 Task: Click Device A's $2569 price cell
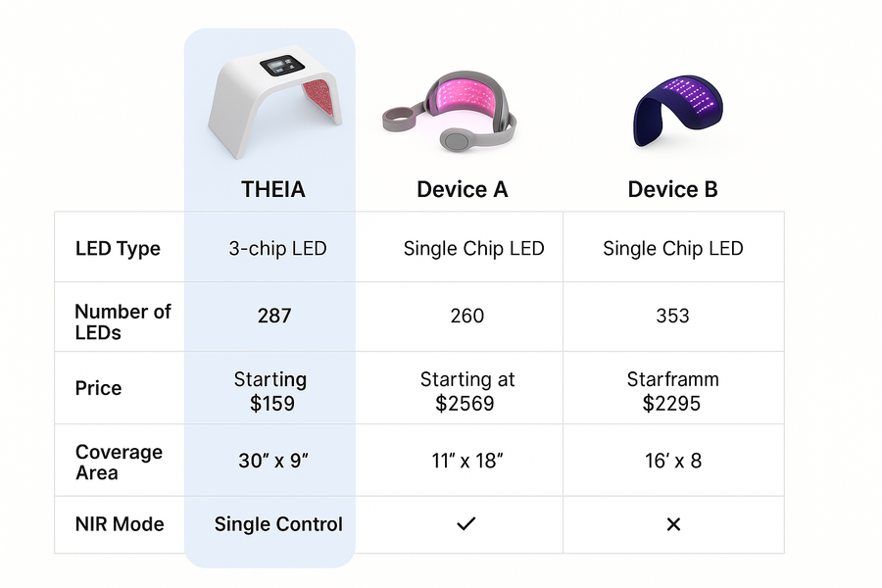pyautogui.click(x=466, y=392)
